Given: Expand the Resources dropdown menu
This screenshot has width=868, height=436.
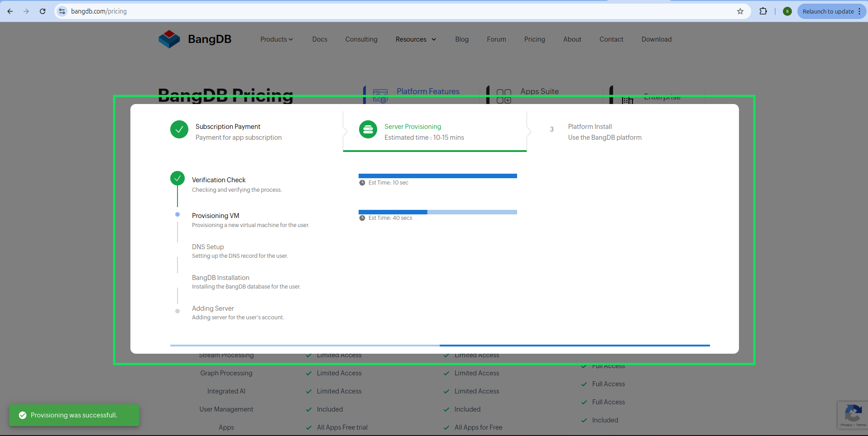Looking at the screenshot, I should 416,39.
